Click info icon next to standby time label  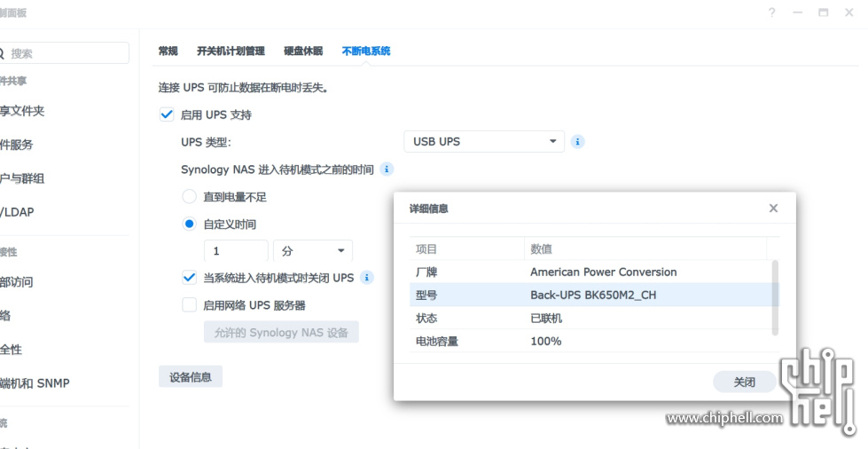387,169
